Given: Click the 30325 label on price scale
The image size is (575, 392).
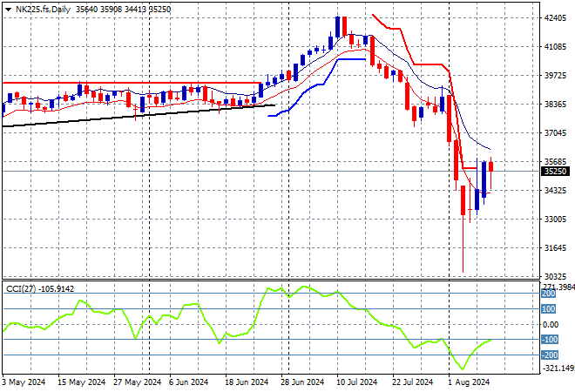Looking at the screenshot, I should point(555,276).
